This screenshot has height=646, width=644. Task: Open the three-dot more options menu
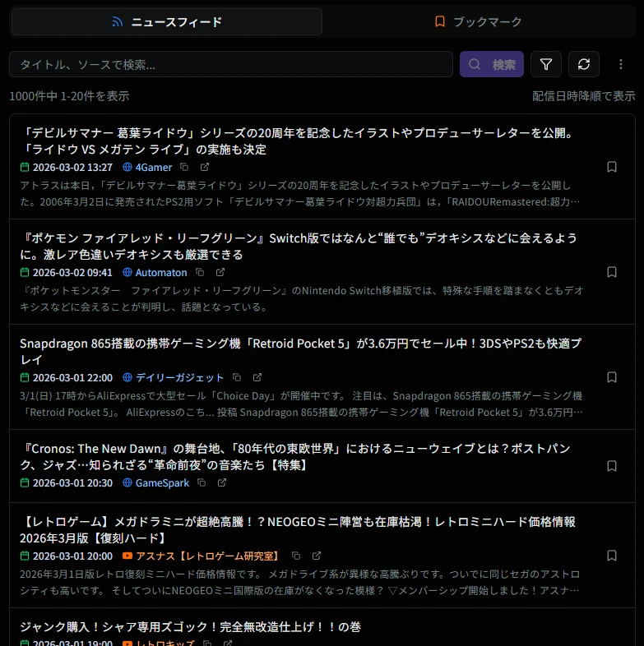click(620, 64)
